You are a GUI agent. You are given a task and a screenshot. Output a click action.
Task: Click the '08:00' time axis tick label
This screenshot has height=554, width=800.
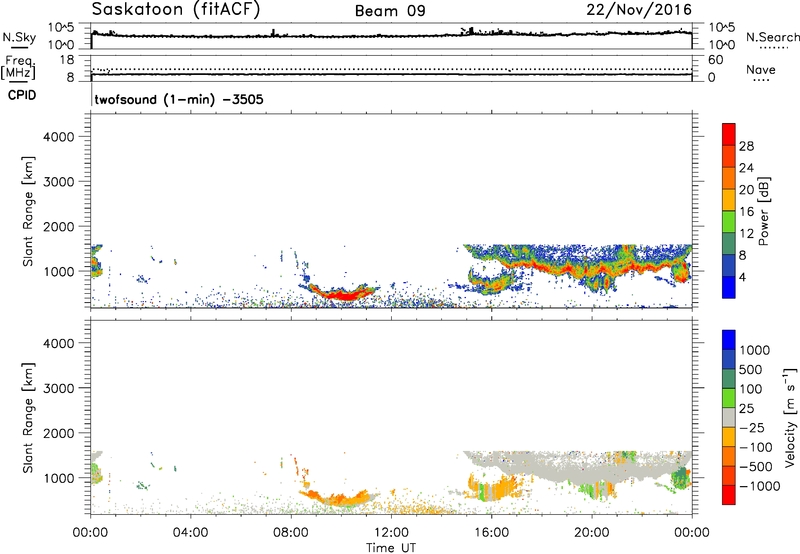coord(291,533)
